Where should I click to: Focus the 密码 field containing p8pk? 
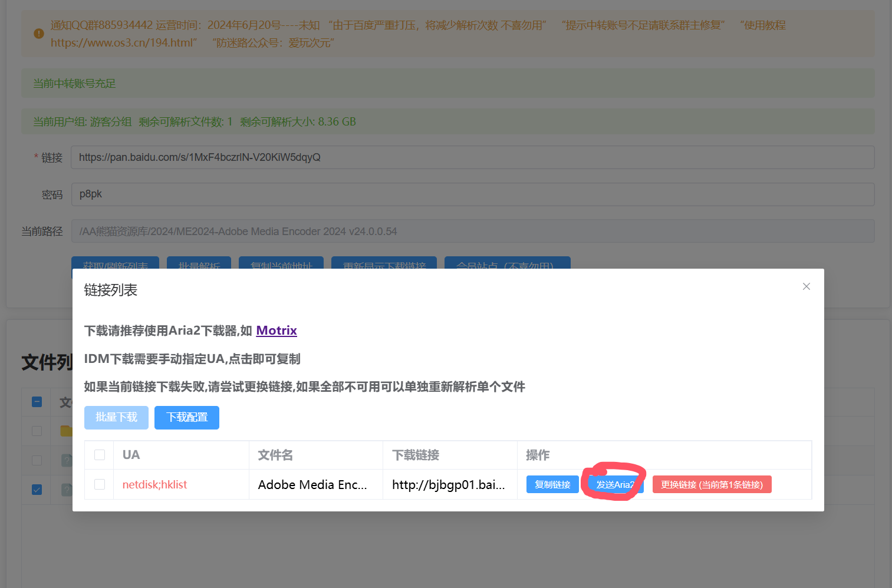tap(472, 194)
